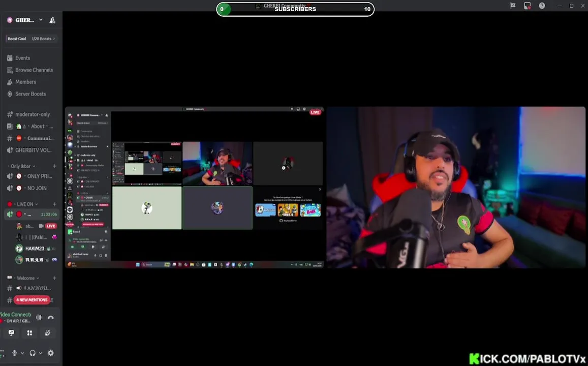This screenshot has height=366, width=588.
Task: Click the flag icon in title bar
Action: [x=513, y=6]
